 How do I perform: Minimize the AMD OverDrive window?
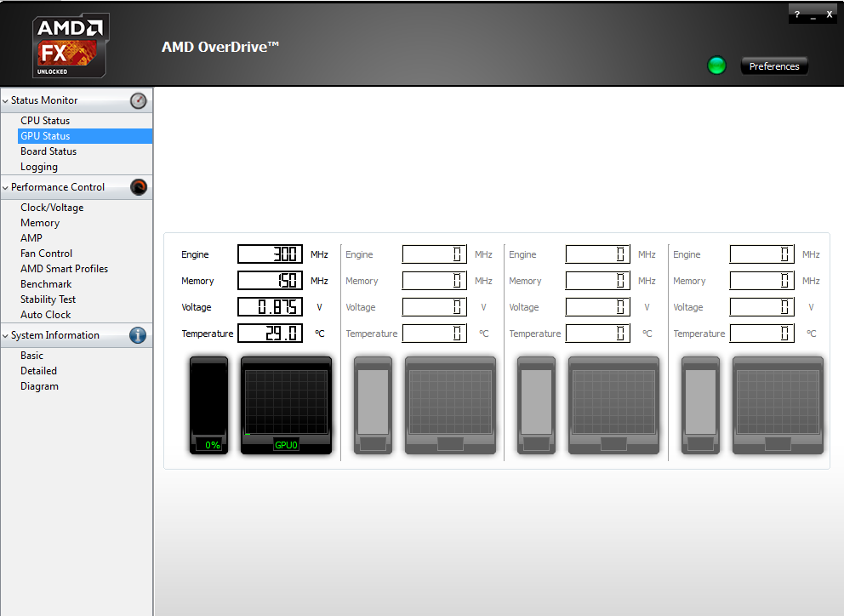[813, 15]
